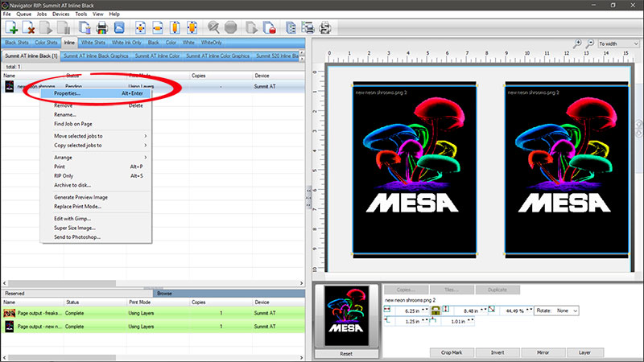
Task: Click the blue image preview icon
Action: (119, 27)
